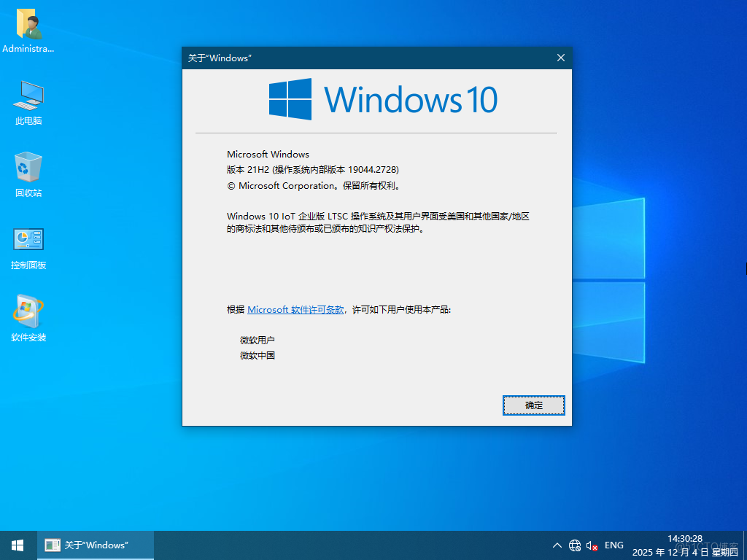The width and height of the screenshot is (747, 560).
Task: Click the disconnected network globe icon
Action: click(x=575, y=545)
